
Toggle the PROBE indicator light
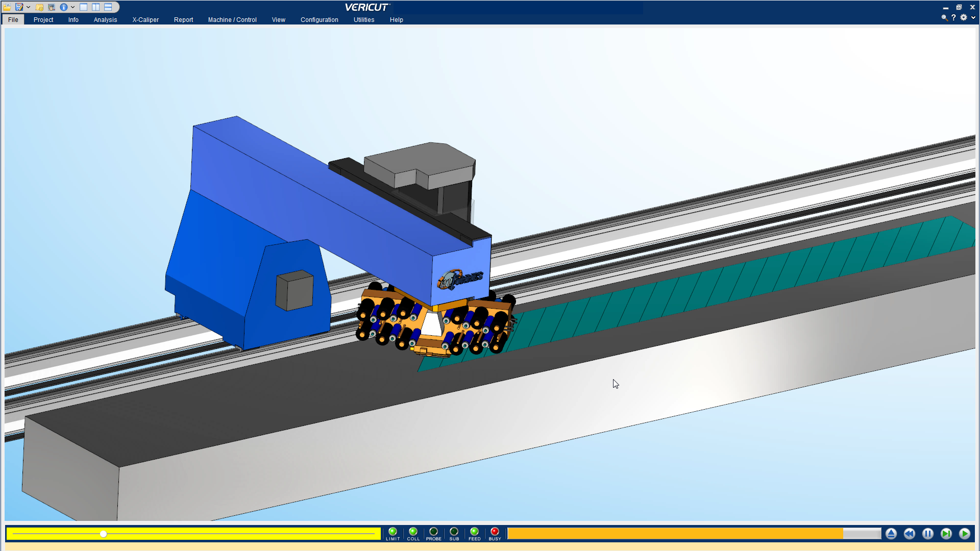tap(433, 532)
